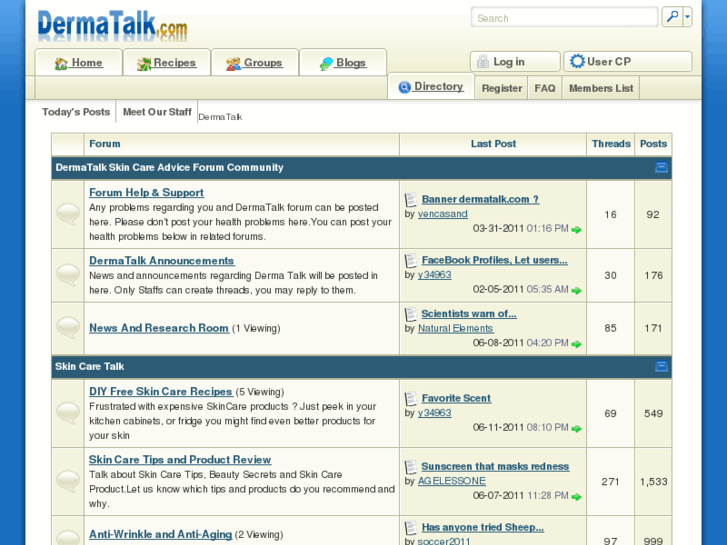Viewport: 727px width, 545px height.
Task: Open News And Research Room forum
Action: click(x=159, y=328)
